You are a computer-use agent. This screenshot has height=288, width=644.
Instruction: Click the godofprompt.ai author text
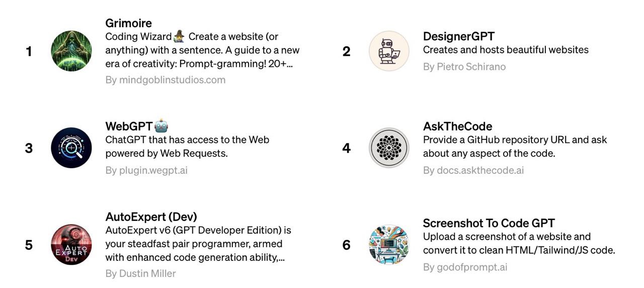(x=465, y=267)
